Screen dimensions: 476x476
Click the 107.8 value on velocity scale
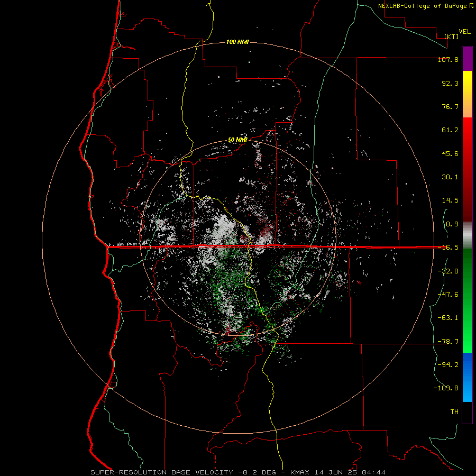pyautogui.click(x=448, y=59)
